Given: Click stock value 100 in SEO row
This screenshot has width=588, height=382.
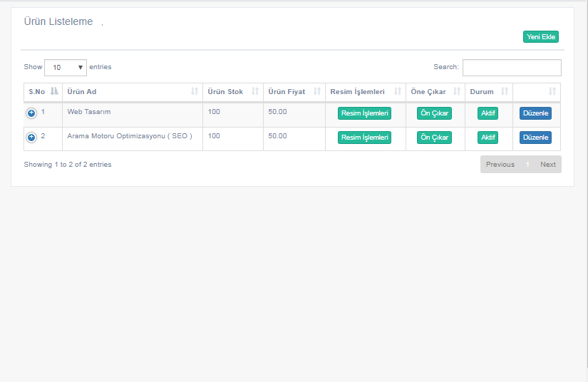Looking at the screenshot, I should coord(214,136).
